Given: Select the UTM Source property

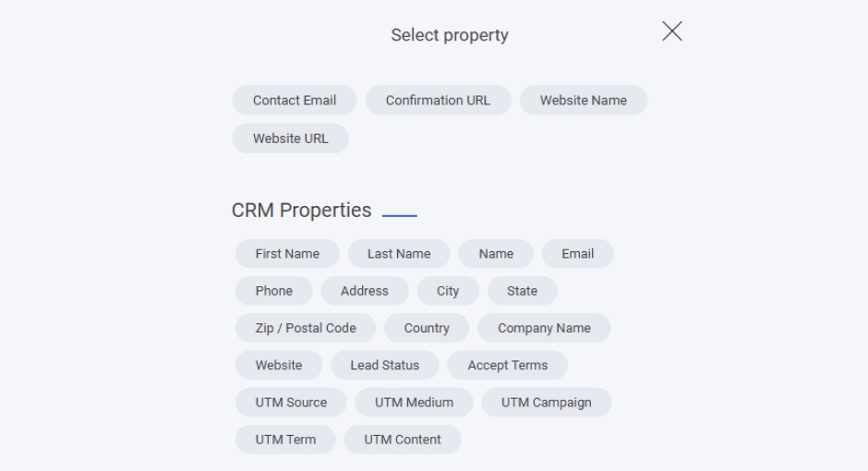Looking at the screenshot, I should (291, 403).
